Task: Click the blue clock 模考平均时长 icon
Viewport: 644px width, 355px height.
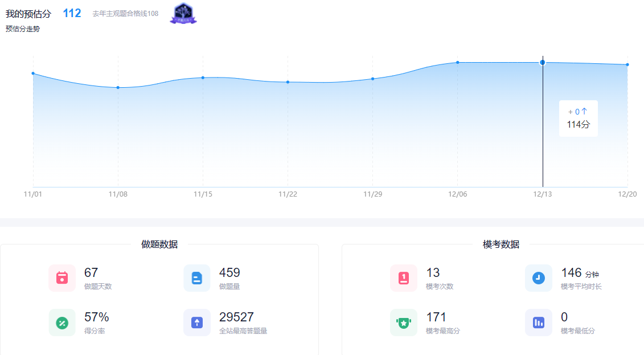Action: tap(539, 278)
